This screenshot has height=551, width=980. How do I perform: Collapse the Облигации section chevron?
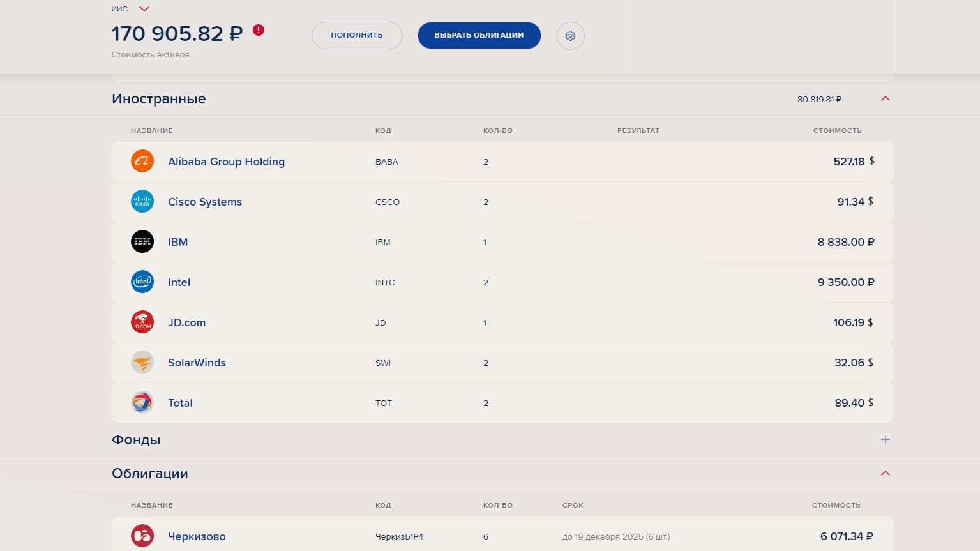[x=886, y=474]
